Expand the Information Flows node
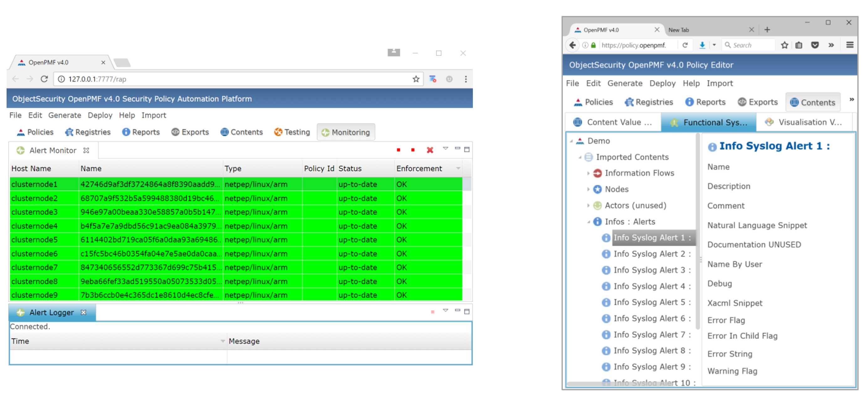The image size is (868, 405). (588, 173)
